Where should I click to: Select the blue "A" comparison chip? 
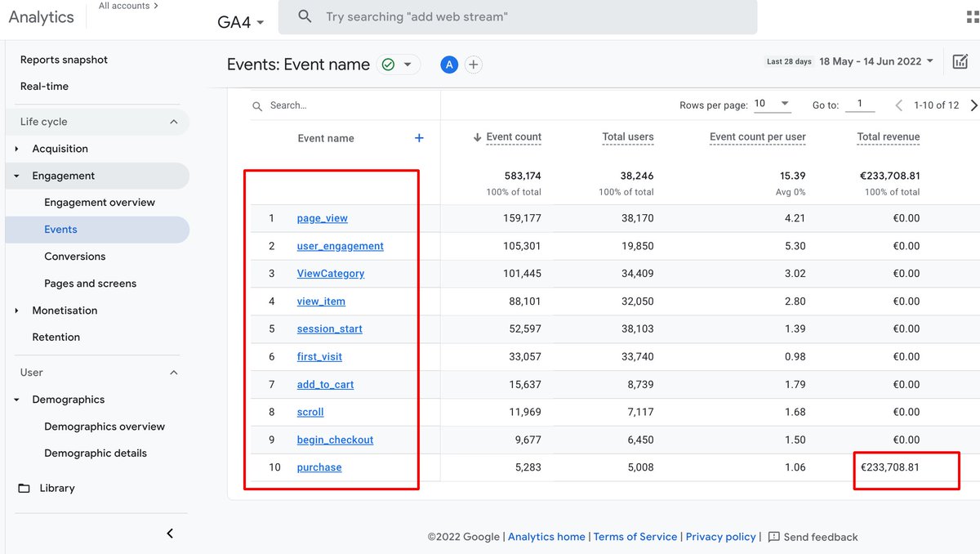point(448,64)
